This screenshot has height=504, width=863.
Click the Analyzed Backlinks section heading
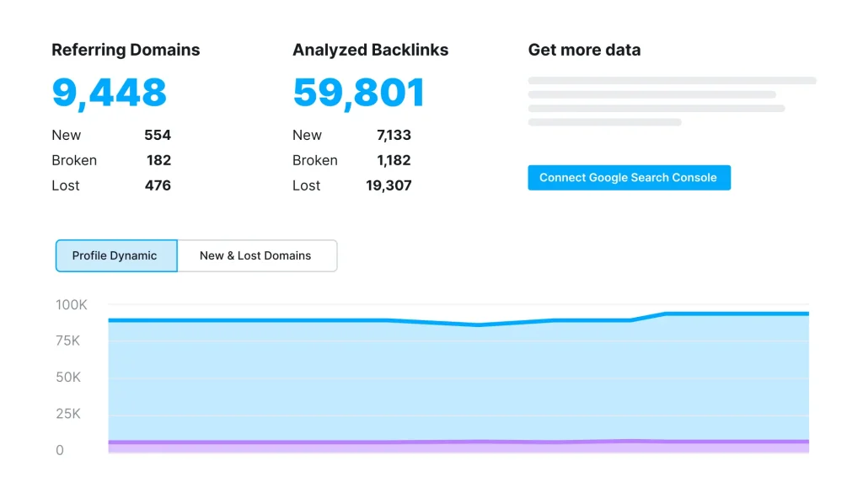click(371, 50)
